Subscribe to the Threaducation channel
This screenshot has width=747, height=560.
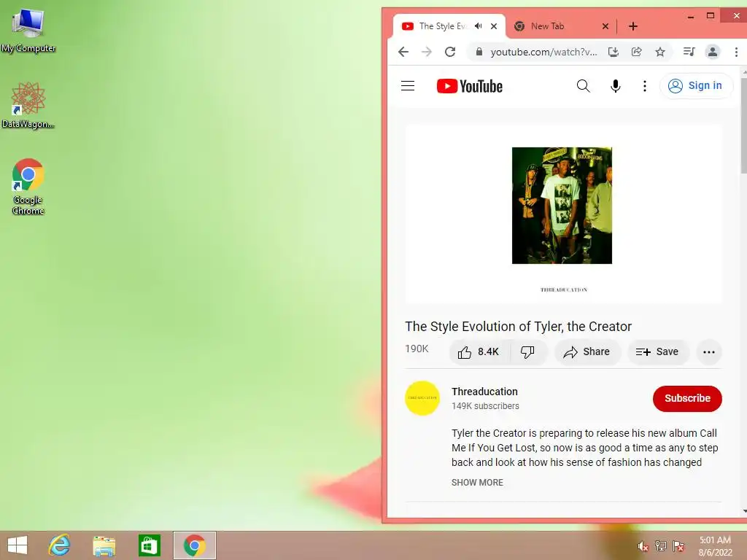[687, 398]
